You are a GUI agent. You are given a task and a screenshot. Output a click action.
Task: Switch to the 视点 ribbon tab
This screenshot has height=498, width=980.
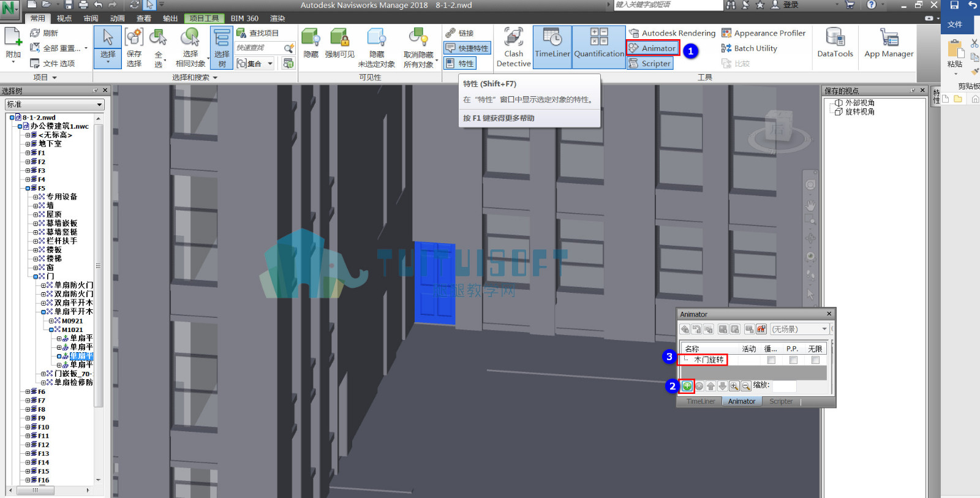tap(64, 18)
